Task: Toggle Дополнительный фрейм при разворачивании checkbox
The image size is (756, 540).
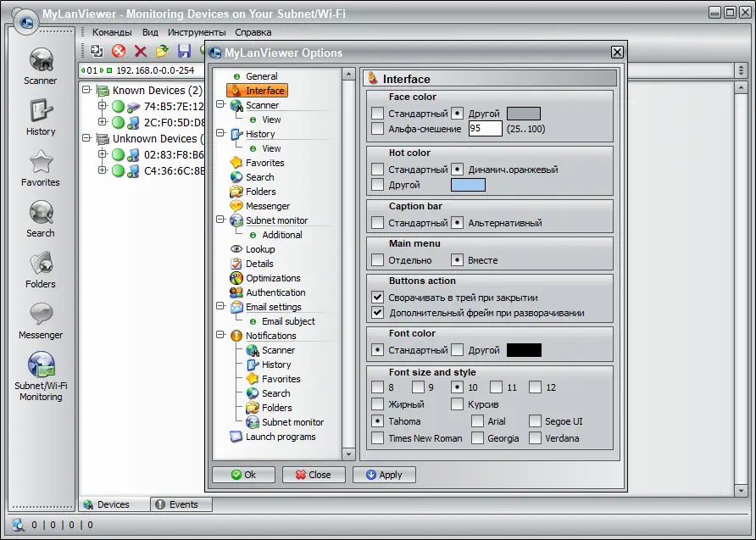Action: click(377, 313)
